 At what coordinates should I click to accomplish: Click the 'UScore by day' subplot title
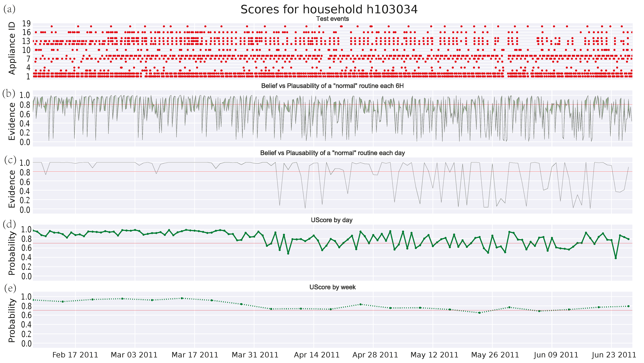(x=331, y=220)
